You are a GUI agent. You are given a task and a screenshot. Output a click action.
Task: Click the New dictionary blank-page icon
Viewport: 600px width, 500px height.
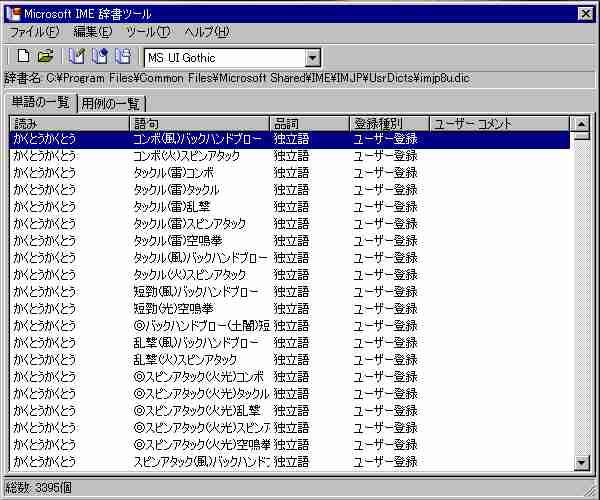pyautogui.click(x=23, y=57)
